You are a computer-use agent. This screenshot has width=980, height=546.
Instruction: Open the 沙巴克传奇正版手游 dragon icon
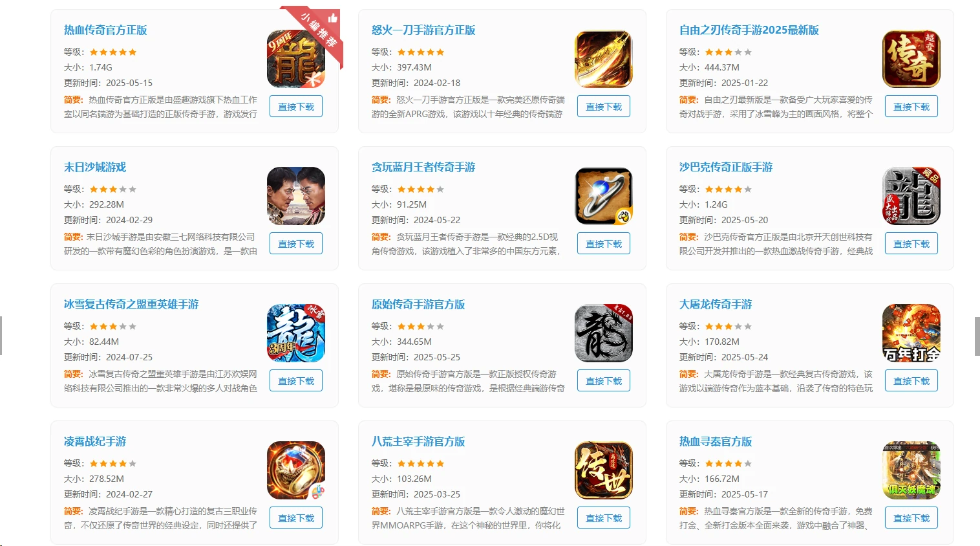(911, 196)
